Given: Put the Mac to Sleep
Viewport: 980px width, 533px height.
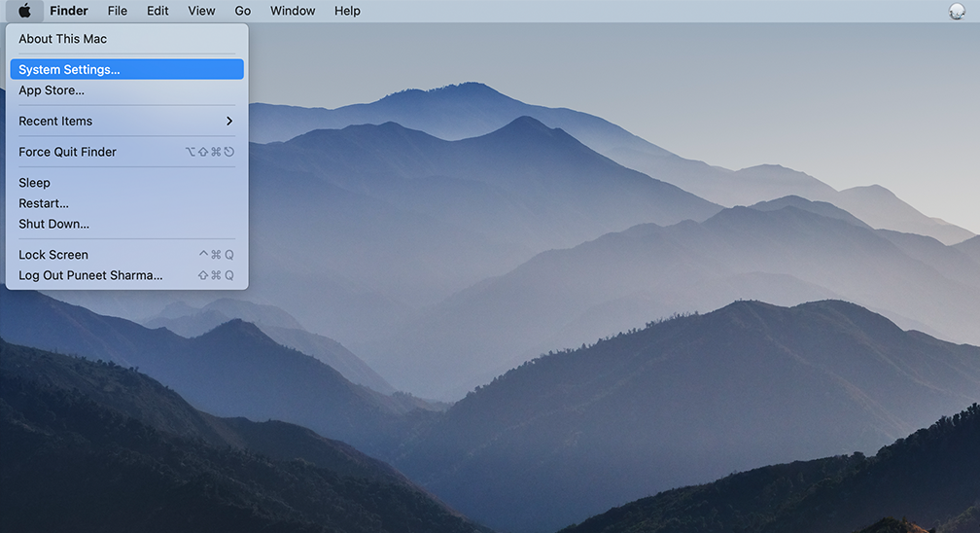Looking at the screenshot, I should pyautogui.click(x=34, y=183).
